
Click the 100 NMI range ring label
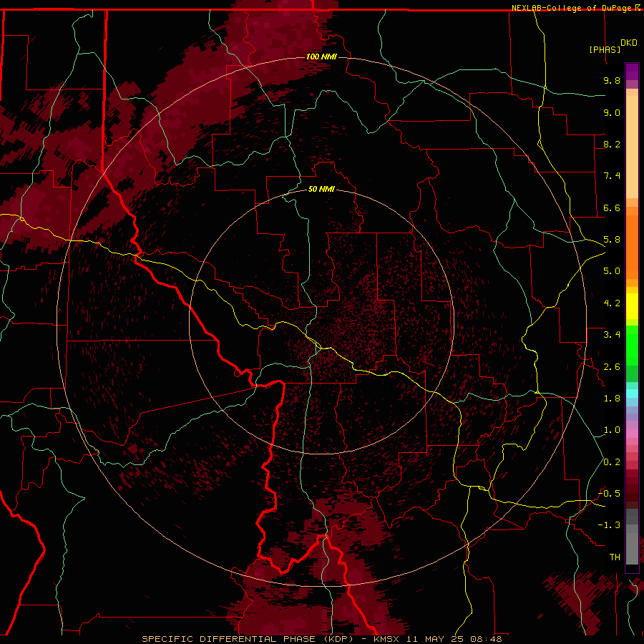321,57
